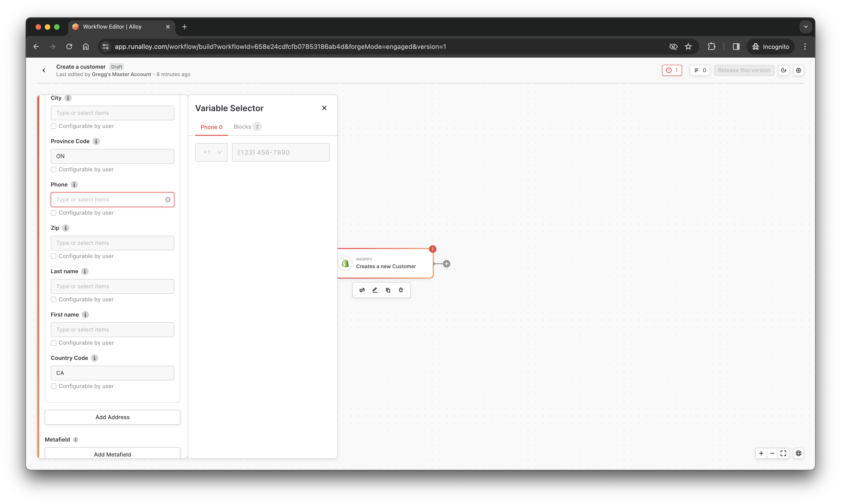
Task: Click the Zip input field
Action: pyautogui.click(x=113, y=243)
